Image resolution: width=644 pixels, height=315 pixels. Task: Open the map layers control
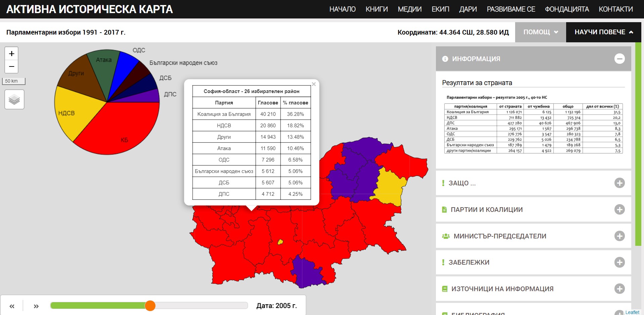(14, 99)
